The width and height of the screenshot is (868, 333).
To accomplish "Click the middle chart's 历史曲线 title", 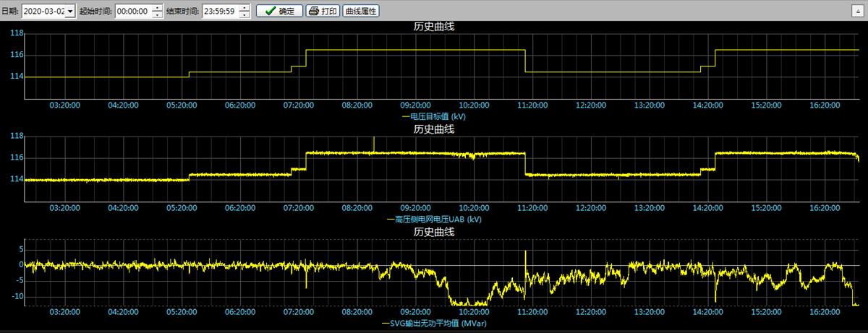I will [x=433, y=129].
